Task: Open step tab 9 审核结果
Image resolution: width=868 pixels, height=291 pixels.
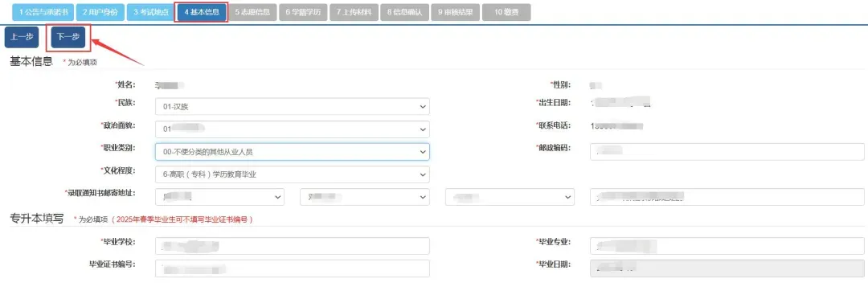Action: 455,12
